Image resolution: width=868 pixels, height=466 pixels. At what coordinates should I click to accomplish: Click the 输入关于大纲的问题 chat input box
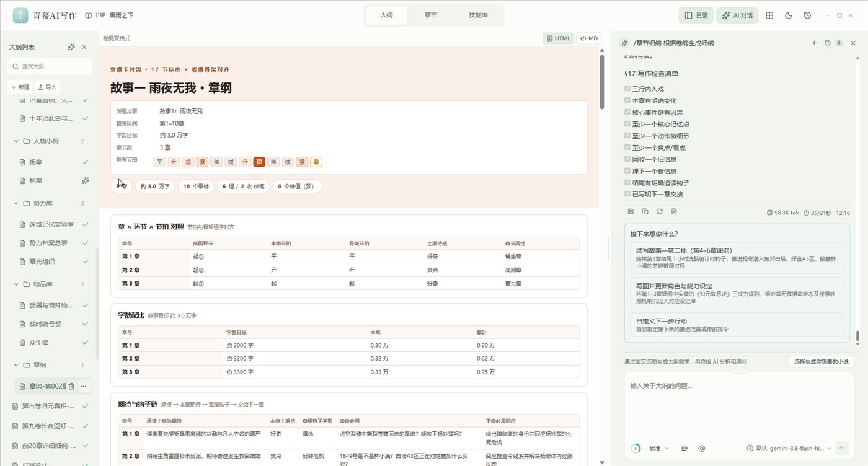click(x=738, y=406)
